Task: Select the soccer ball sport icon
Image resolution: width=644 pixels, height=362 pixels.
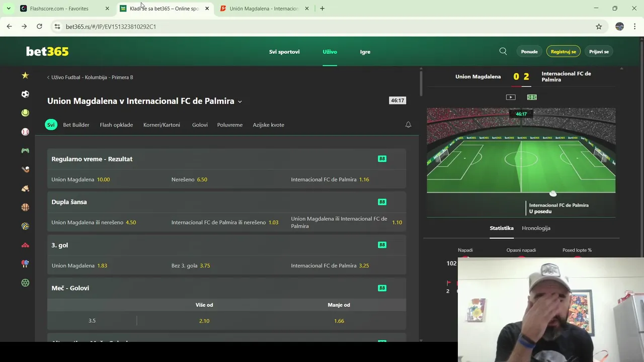Action: point(25,94)
